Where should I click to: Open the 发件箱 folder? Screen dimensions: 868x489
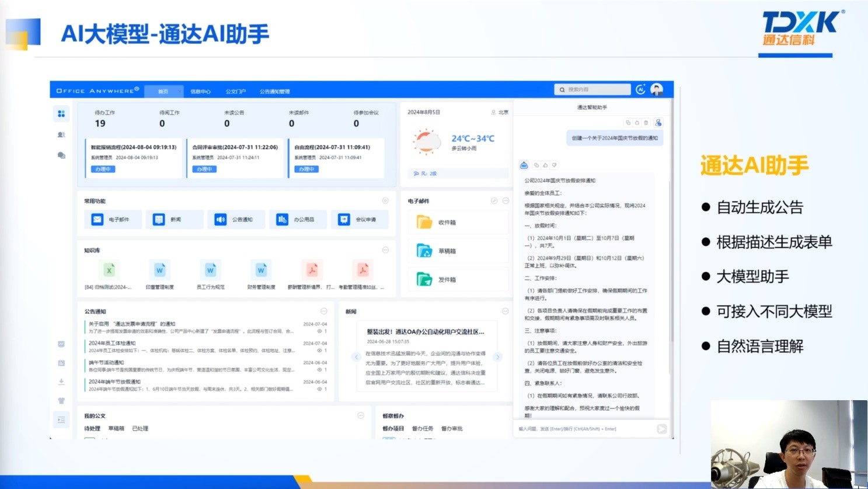(x=458, y=279)
